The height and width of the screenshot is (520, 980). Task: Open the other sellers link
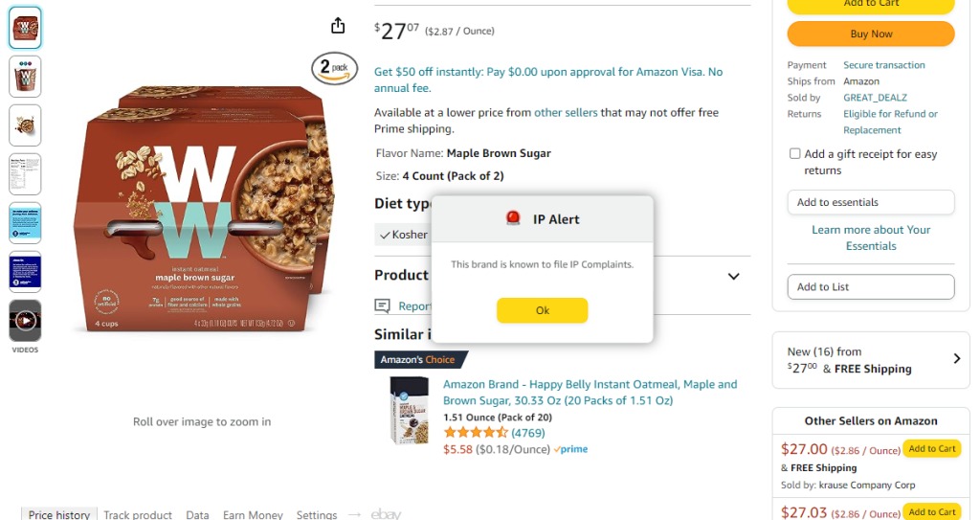pyautogui.click(x=566, y=112)
